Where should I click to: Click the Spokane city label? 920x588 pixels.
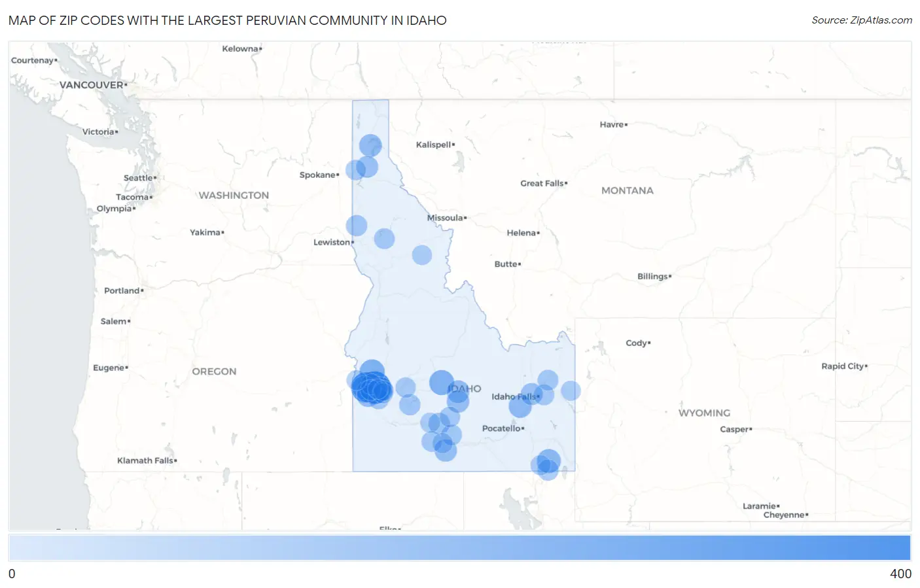tap(317, 175)
